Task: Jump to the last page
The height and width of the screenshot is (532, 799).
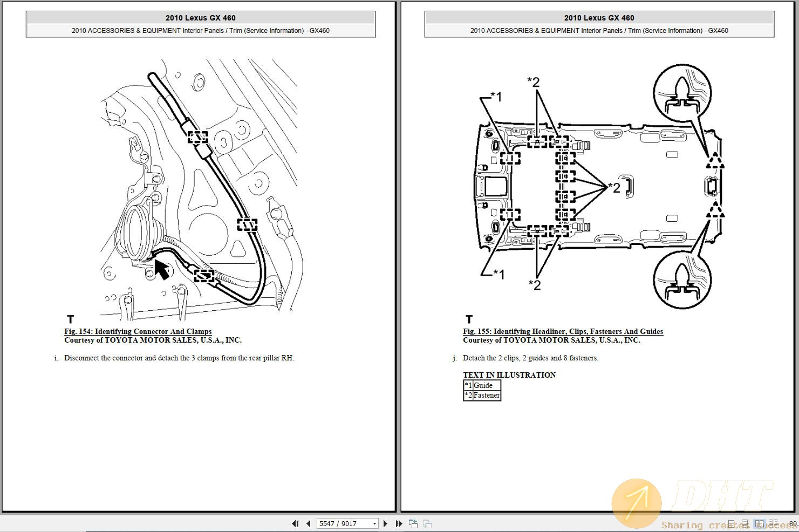Action: tap(399, 523)
